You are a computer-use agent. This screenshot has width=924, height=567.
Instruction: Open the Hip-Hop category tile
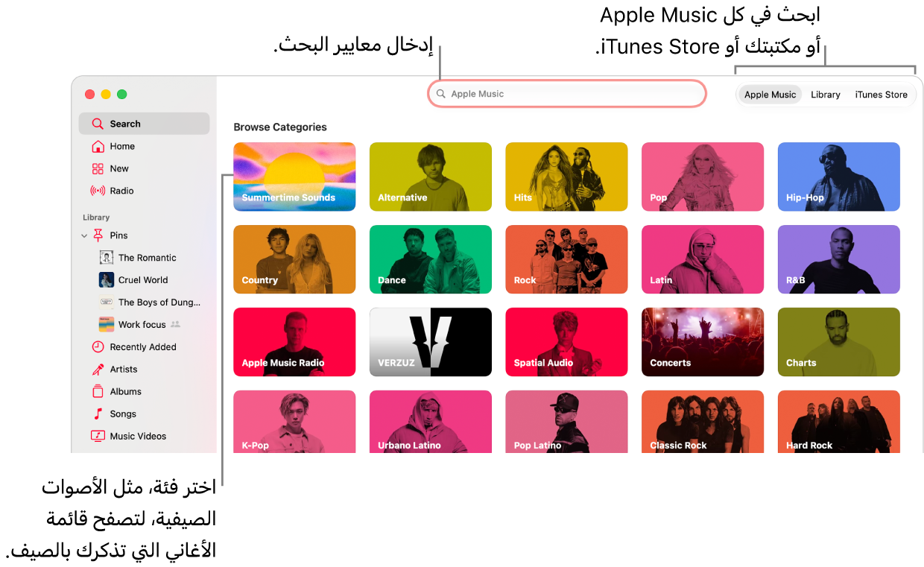pos(839,177)
